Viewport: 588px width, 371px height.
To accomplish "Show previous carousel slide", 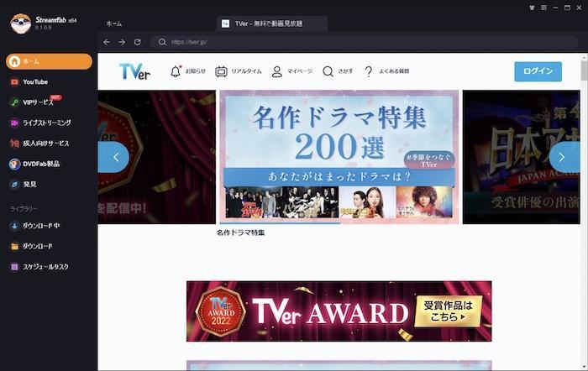I will coord(114,157).
